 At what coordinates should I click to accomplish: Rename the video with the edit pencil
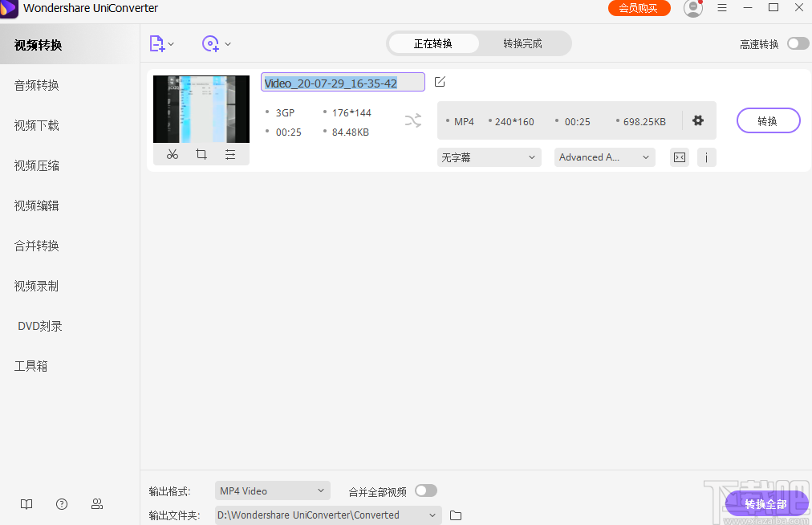click(440, 81)
